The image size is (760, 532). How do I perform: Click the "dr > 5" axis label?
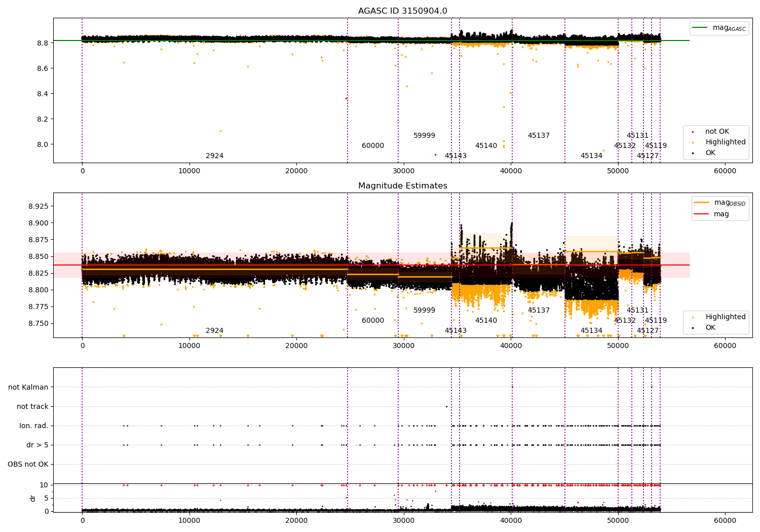pos(37,445)
